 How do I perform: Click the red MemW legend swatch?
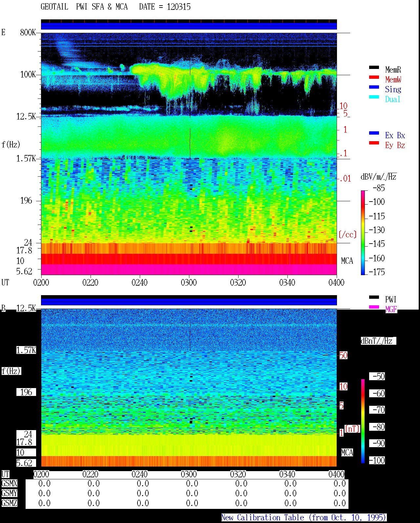point(374,77)
